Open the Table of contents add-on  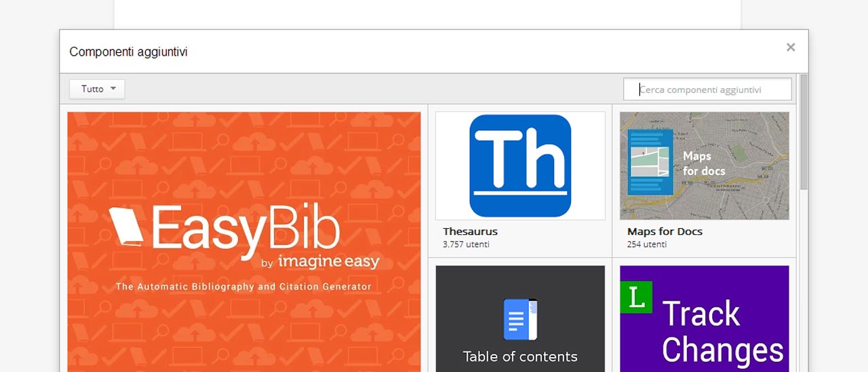[x=520, y=318]
